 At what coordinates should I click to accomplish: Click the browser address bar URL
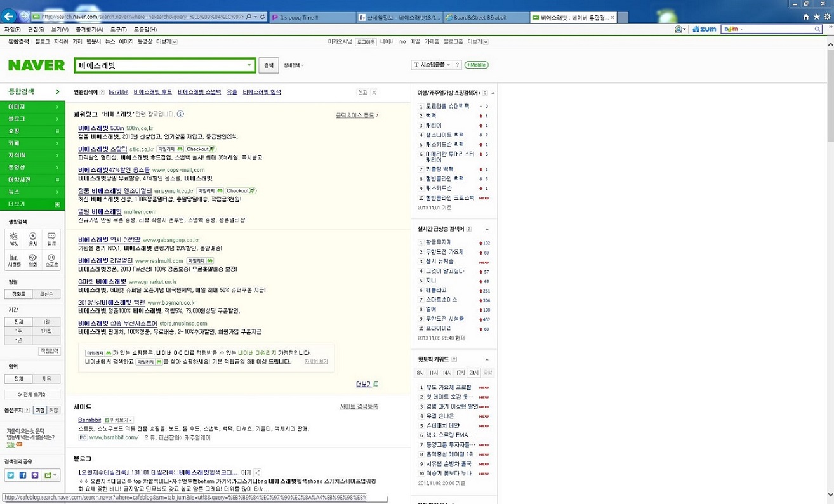pos(142,17)
